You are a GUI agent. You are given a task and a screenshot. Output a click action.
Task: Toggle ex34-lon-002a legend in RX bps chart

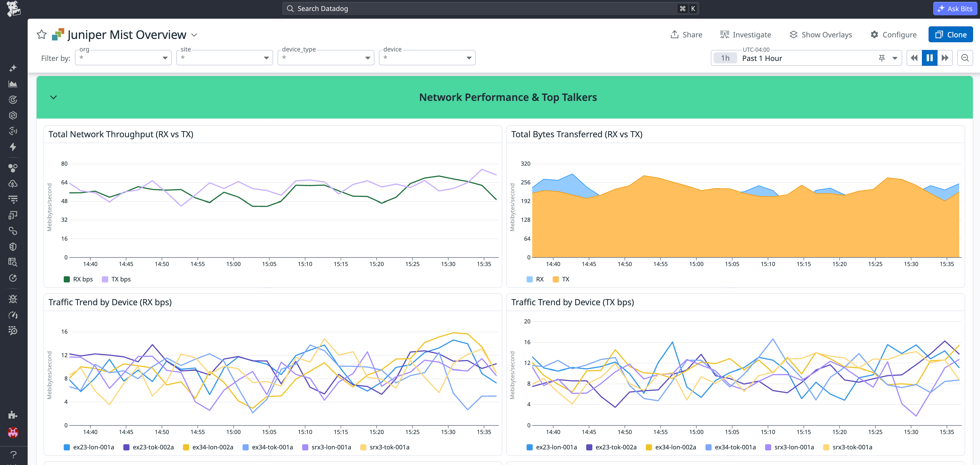(208, 447)
